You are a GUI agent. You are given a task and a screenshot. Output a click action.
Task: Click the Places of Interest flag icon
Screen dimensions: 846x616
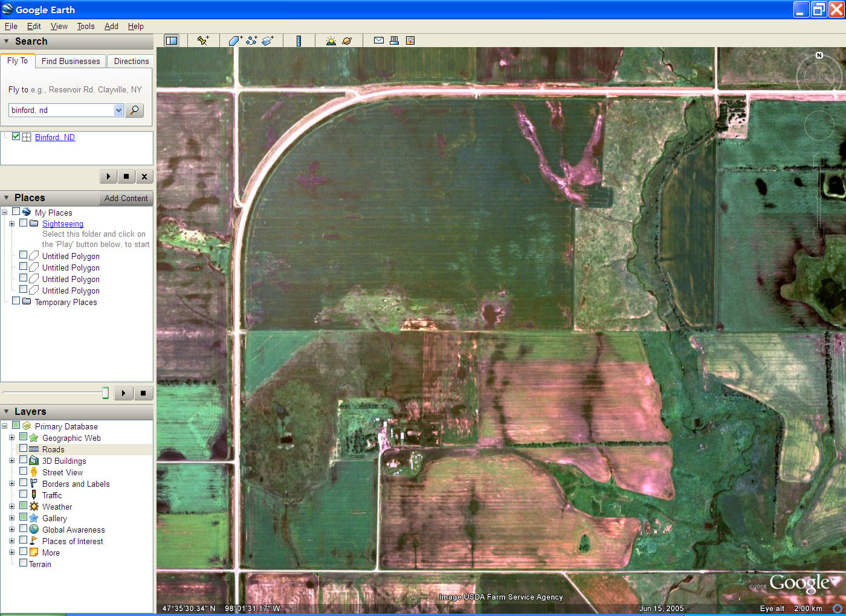pos(34,541)
